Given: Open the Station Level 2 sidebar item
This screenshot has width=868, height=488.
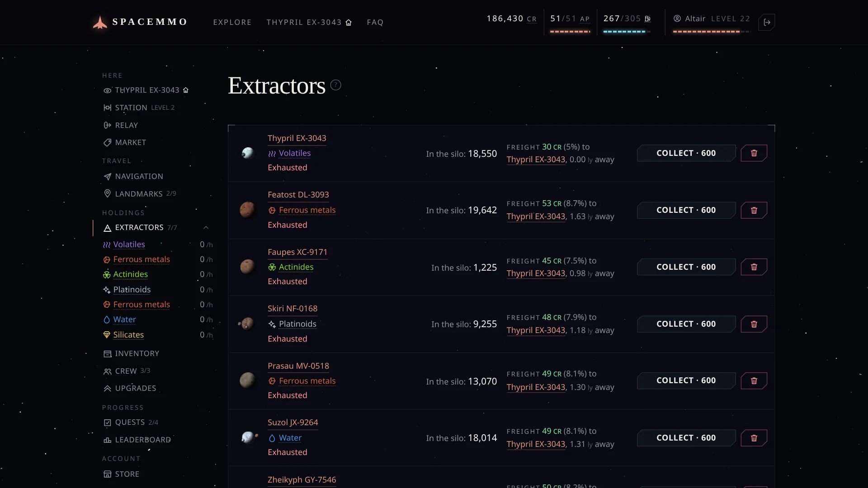Looking at the screenshot, I should tap(139, 108).
